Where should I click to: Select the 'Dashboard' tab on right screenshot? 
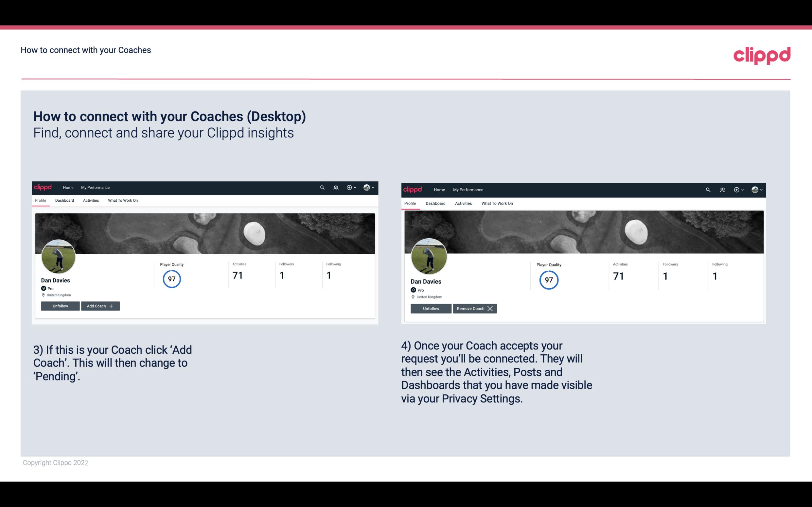434,203
